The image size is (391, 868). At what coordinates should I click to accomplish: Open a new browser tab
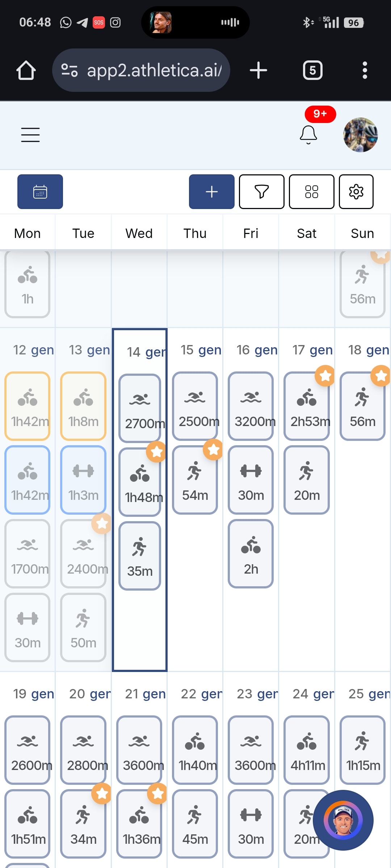[258, 70]
